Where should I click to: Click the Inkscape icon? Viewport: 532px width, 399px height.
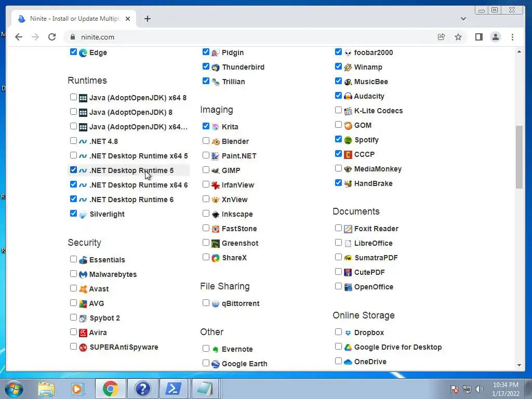[216, 215]
